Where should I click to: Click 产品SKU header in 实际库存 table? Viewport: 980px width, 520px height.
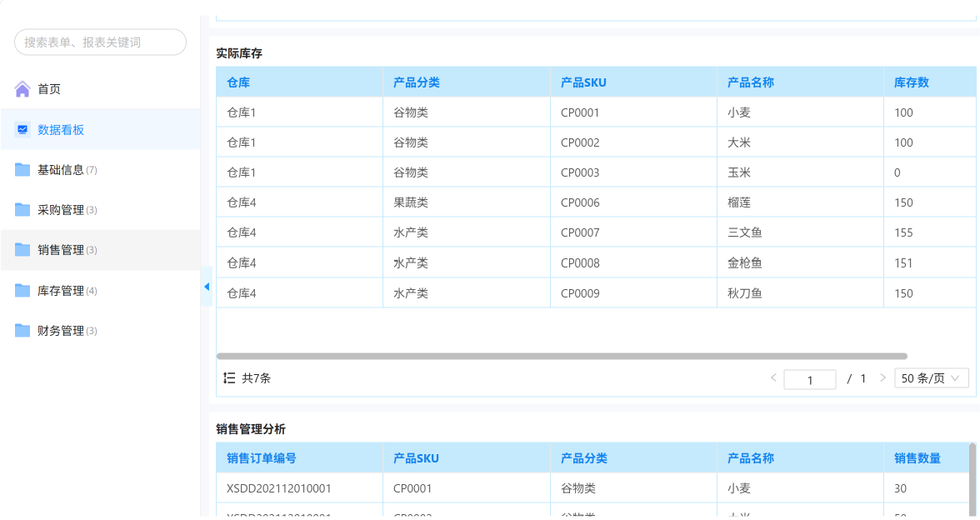point(633,82)
